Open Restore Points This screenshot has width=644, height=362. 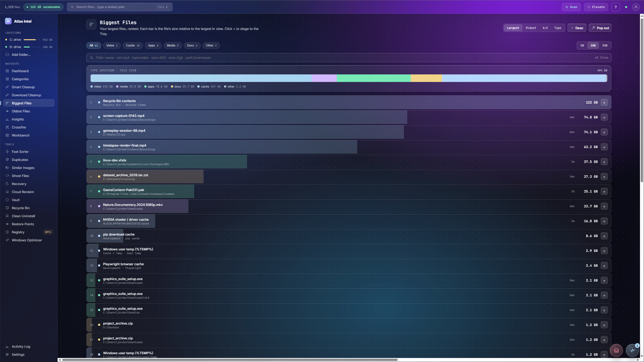click(x=29, y=224)
